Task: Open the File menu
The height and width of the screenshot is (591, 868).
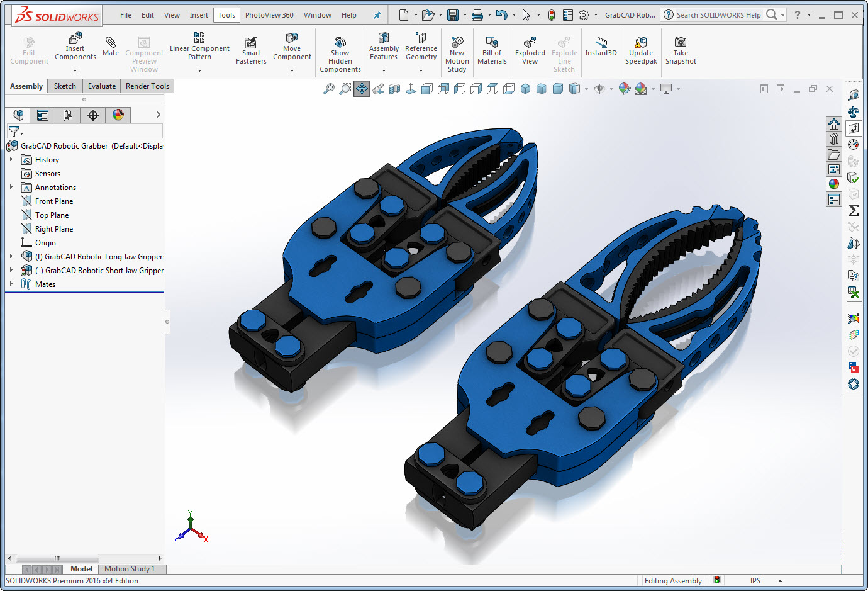Action: (126, 15)
